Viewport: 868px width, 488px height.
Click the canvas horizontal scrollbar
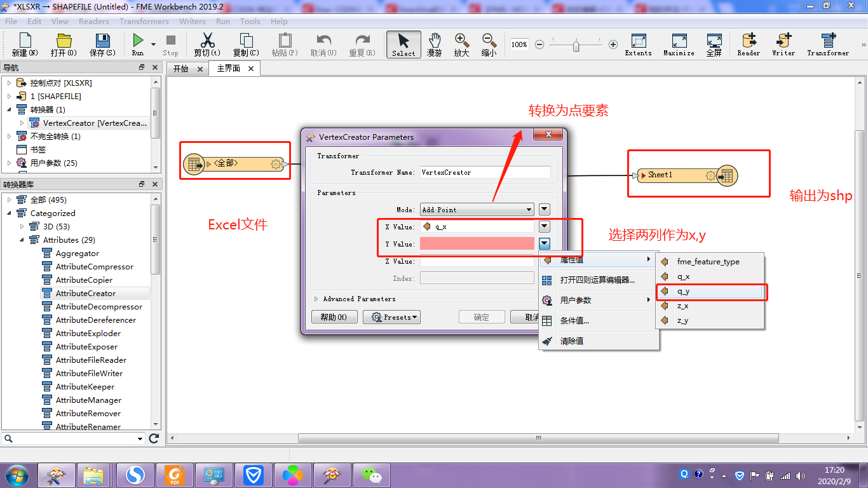[538, 438]
